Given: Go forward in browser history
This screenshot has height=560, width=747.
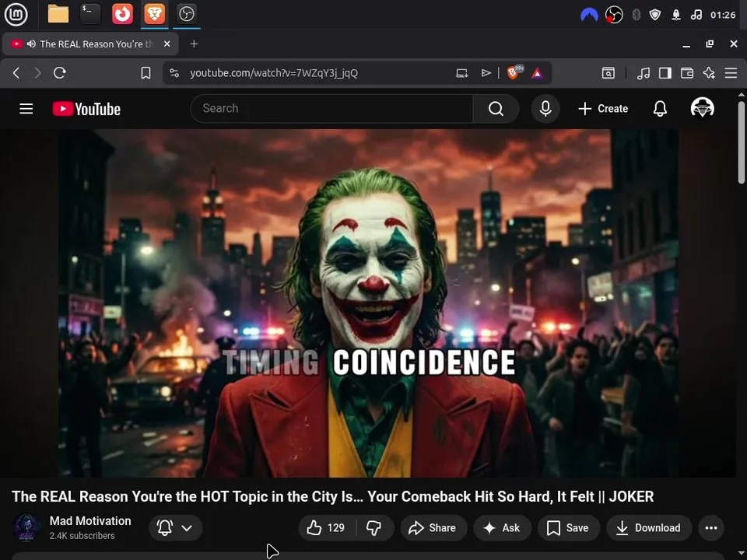Looking at the screenshot, I should [37, 73].
